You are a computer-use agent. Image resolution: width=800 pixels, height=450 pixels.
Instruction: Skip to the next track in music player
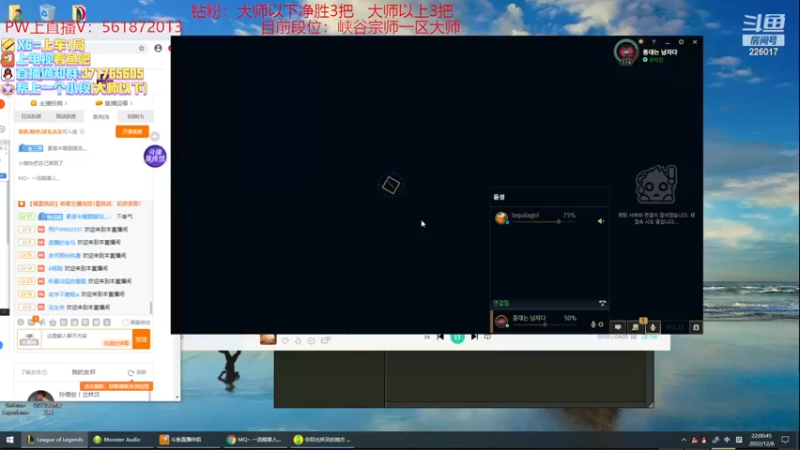pyautogui.click(x=474, y=337)
